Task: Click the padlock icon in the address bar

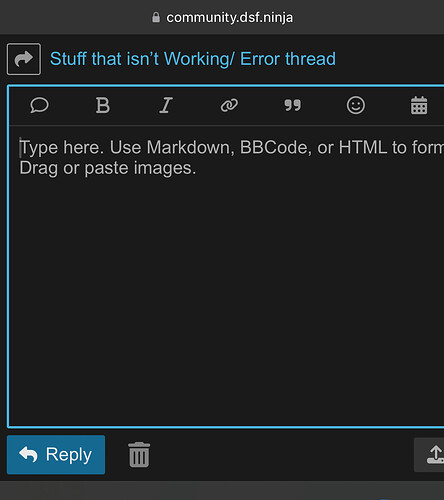Action: click(x=156, y=17)
